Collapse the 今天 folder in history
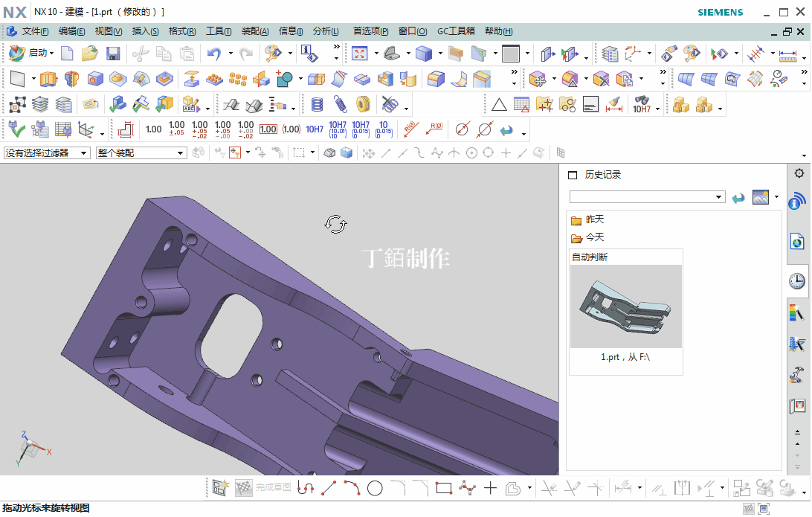 click(586, 237)
